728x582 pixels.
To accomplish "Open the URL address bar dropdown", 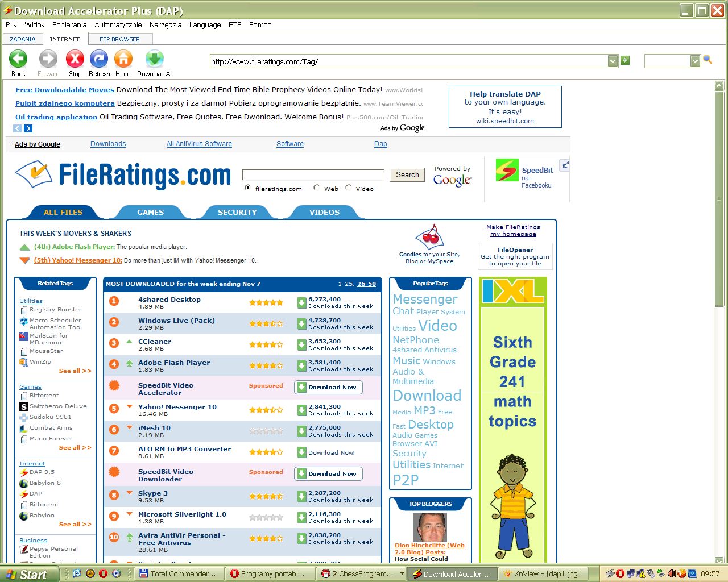I will tap(613, 61).
